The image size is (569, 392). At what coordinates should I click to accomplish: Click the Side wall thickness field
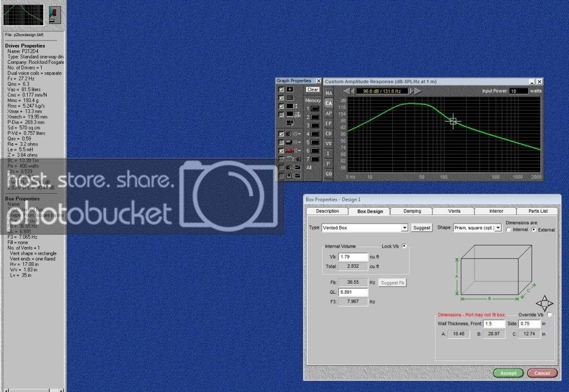[530, 324]
